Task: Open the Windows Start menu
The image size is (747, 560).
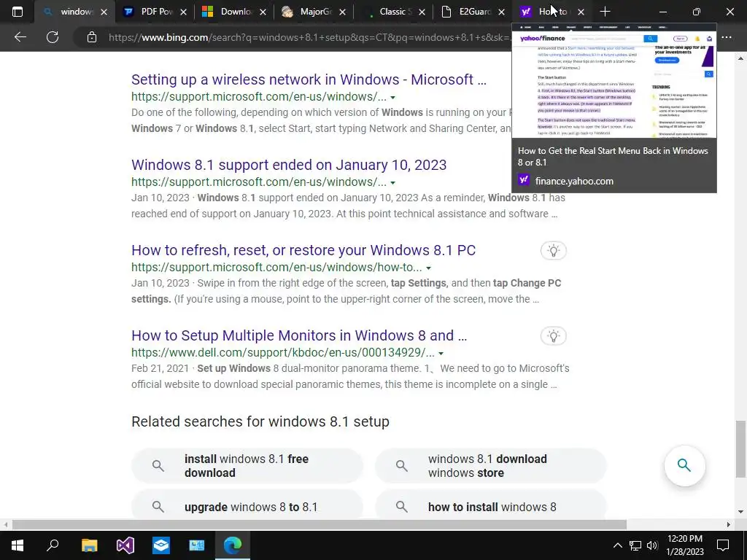Action: click(x=18, y=545)
